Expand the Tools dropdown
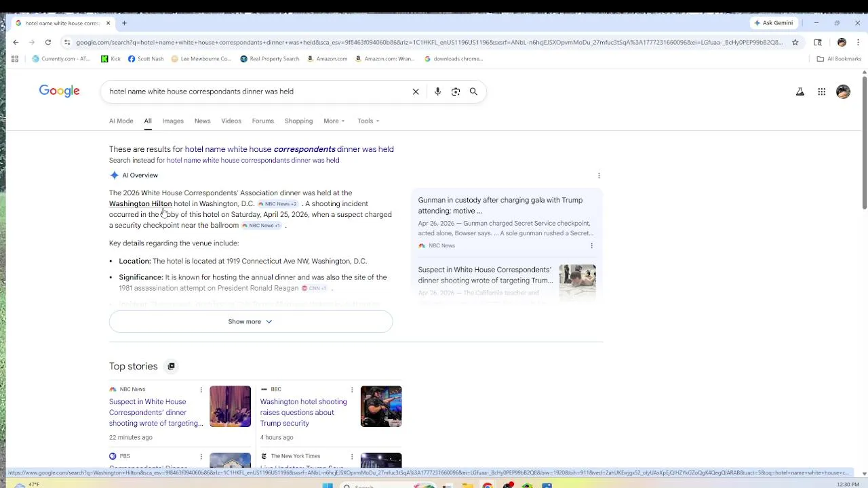The image size is (868, 488). pyautogui.click(x=368, y=121)
